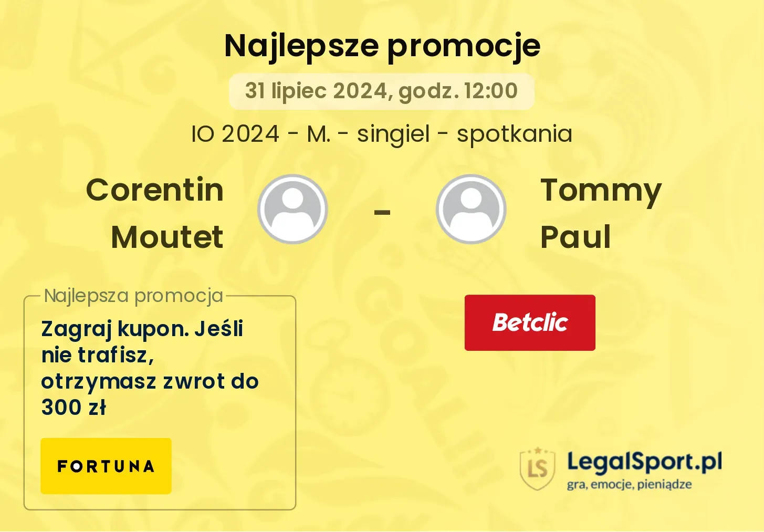Click the surname Paul
The height and width of the screenshot is (532, 764).
[x=575, y=237]
